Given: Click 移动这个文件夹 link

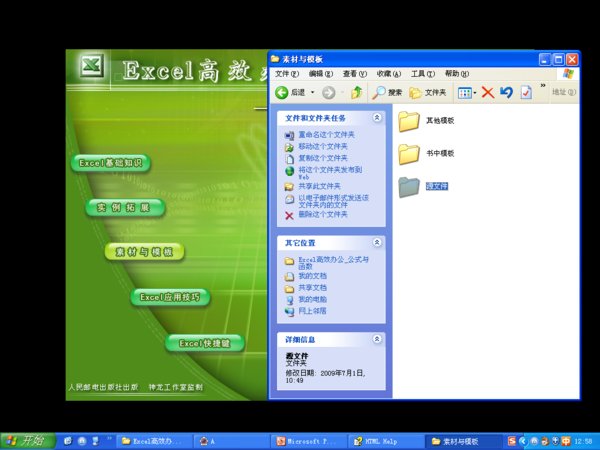Looking at the screenshot, I should click(323, 147).
